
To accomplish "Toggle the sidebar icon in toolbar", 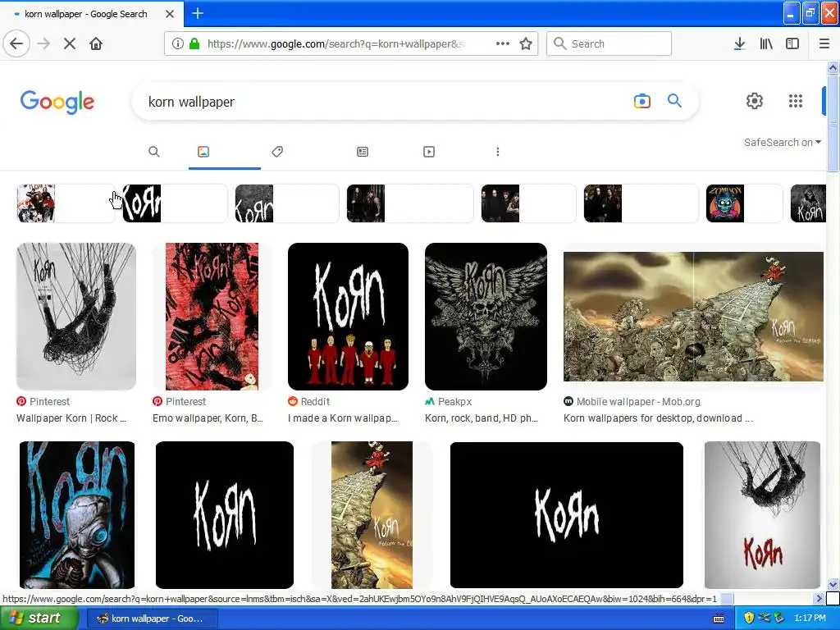I will tap(792, 43).
